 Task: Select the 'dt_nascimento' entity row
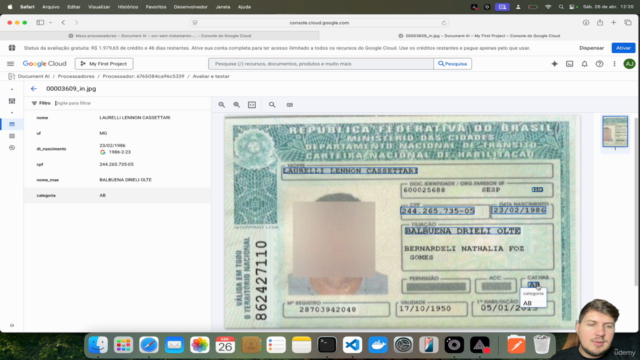[x=118, y=149]
